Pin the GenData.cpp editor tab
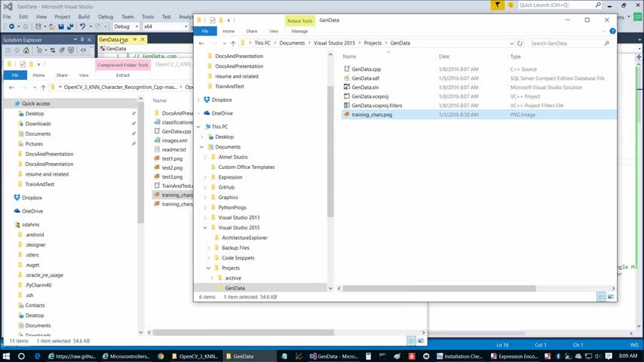Screen dimensions: 644x362 point(135,39)
